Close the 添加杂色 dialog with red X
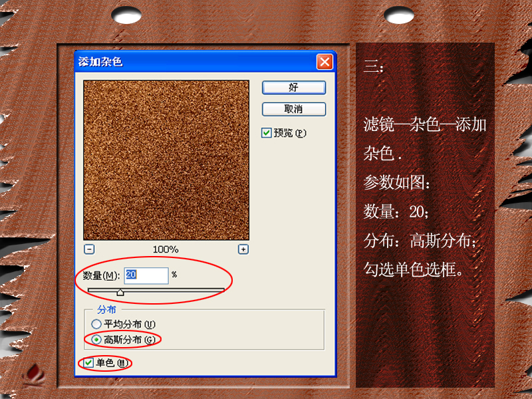Screen dimensions: 532x399 click(x=325, y=62)
